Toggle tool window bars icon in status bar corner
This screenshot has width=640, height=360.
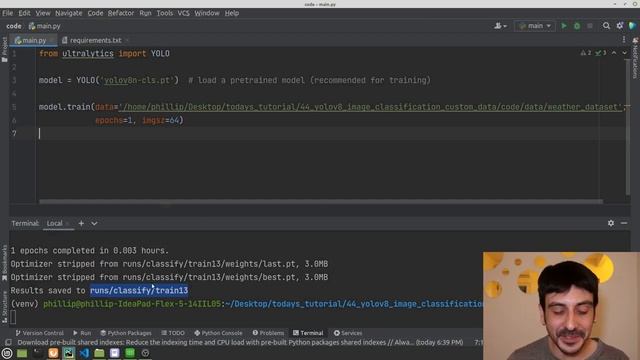pyautogui.click(x=8, y=342)
